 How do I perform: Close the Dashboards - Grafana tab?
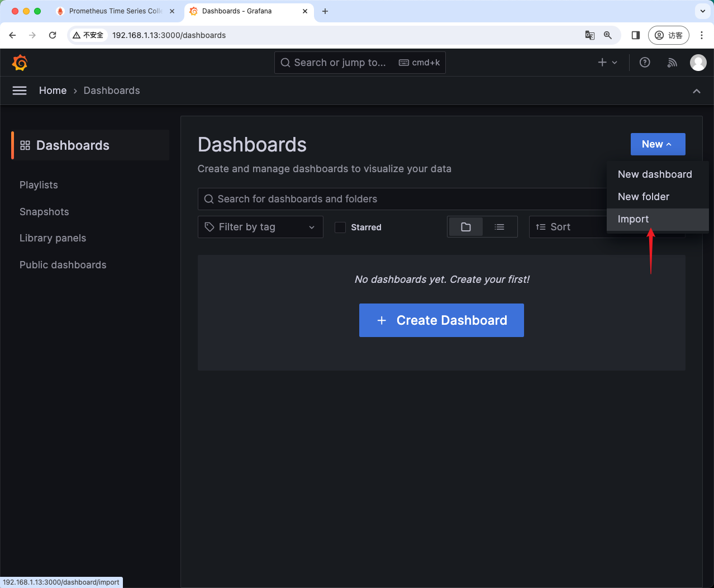click(305, 11)
